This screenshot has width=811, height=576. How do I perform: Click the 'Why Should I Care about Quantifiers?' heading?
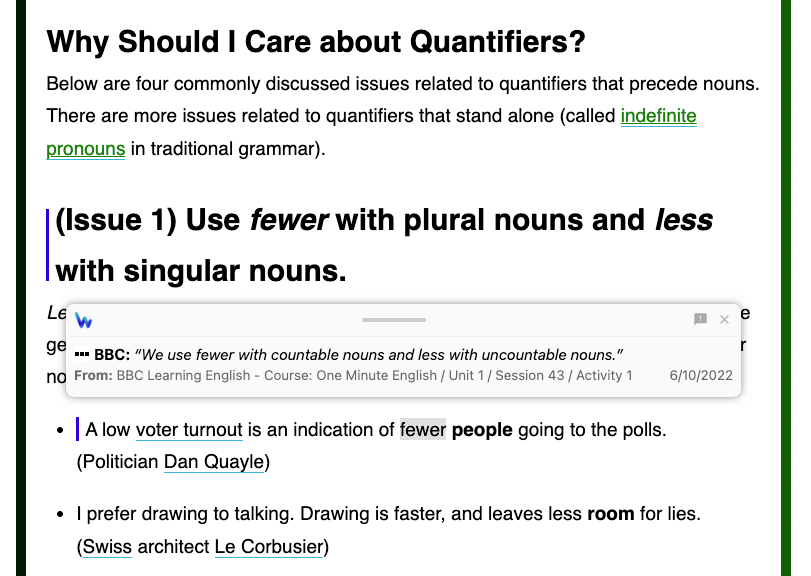tap(316, 43)
